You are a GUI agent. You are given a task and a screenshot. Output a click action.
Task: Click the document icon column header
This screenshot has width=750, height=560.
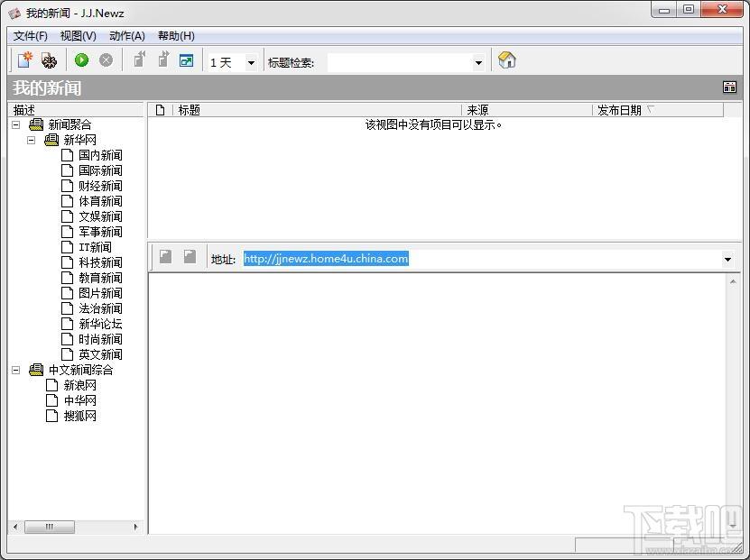[x=161, y=110]
